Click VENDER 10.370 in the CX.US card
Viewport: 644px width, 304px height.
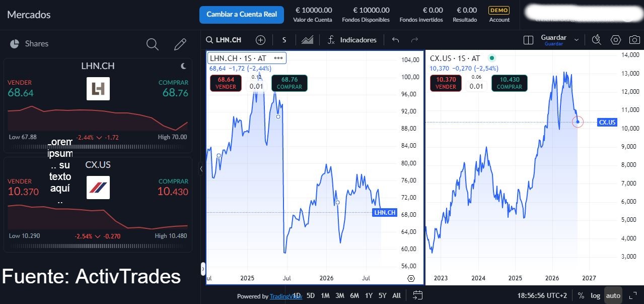point(23,188)
